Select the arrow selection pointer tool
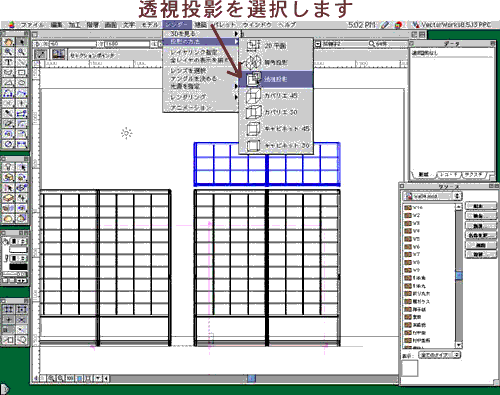 tap(21, 42)
